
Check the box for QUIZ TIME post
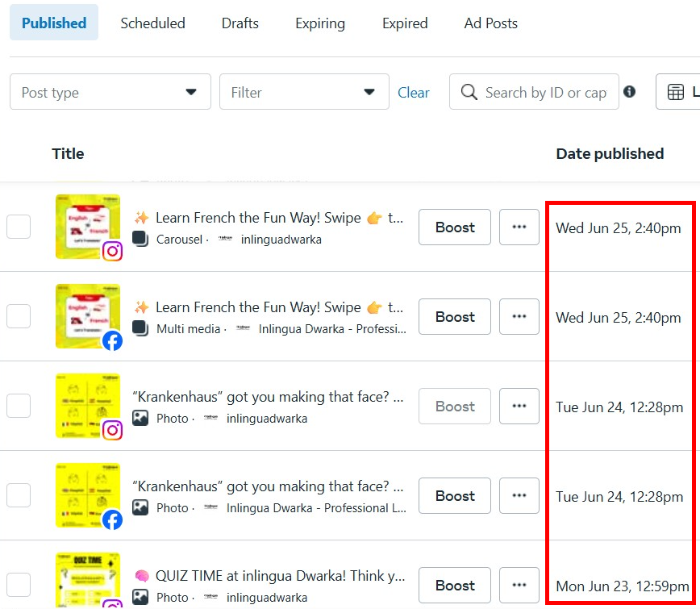pos(19,585)
